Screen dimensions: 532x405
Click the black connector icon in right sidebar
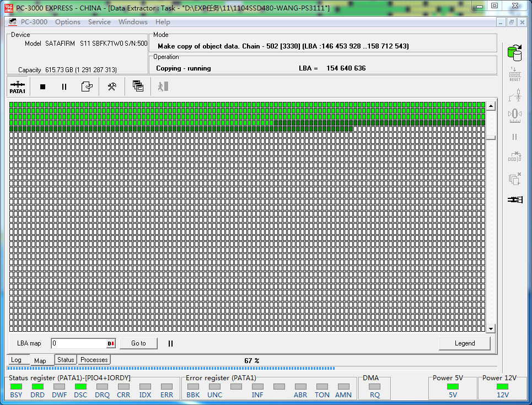pyautogui.click(x=515, y=199)
